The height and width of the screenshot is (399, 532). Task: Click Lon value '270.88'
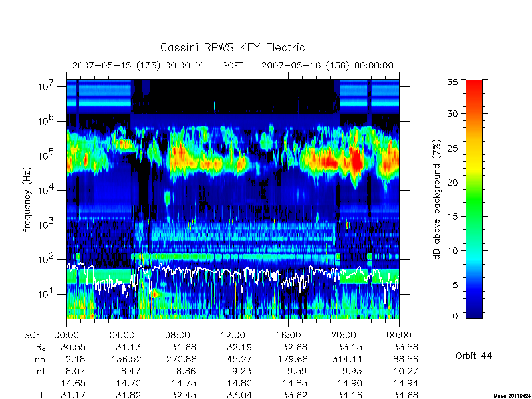[181, 359]
